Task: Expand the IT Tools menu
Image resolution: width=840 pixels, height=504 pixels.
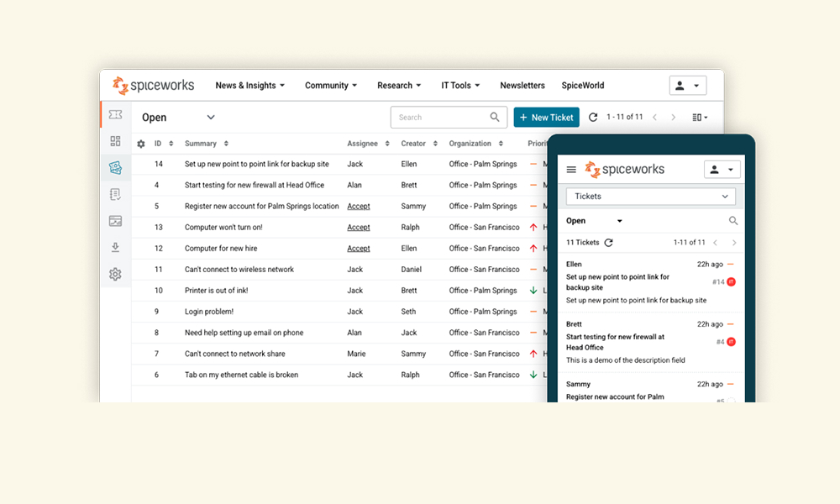Action: [460, 85]
